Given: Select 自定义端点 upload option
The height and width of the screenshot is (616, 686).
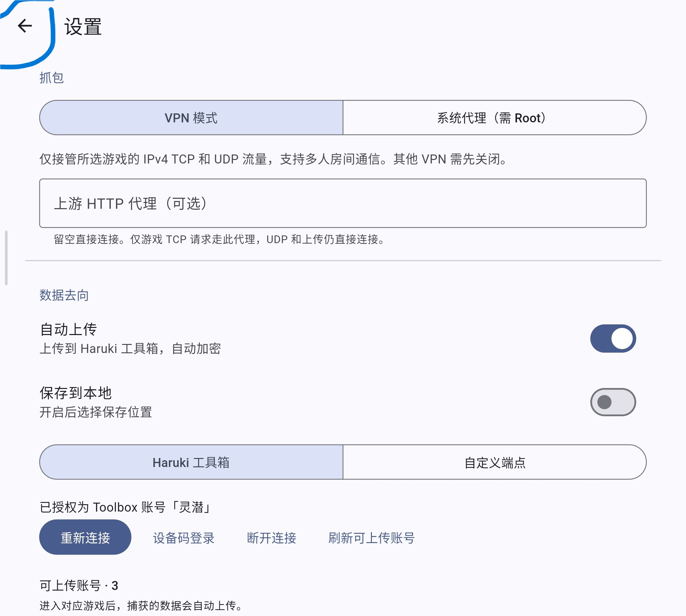Looking at the screenshot, I should [495, 462].
